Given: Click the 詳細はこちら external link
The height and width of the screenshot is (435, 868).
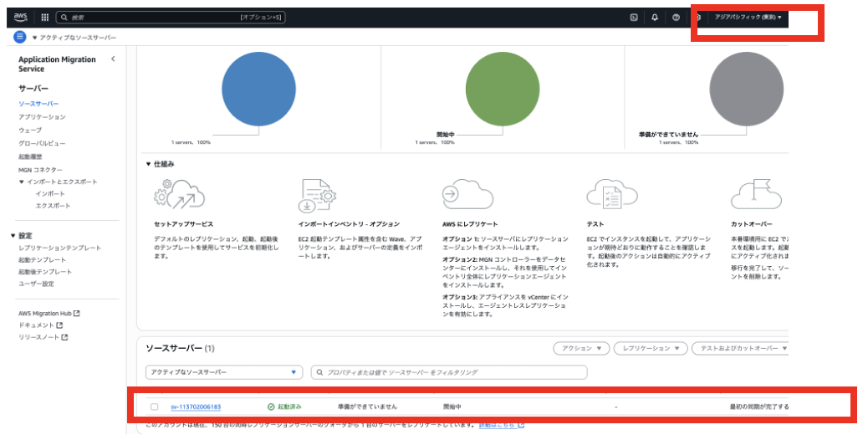Looking at the screenshot, I should pos(502,425).
